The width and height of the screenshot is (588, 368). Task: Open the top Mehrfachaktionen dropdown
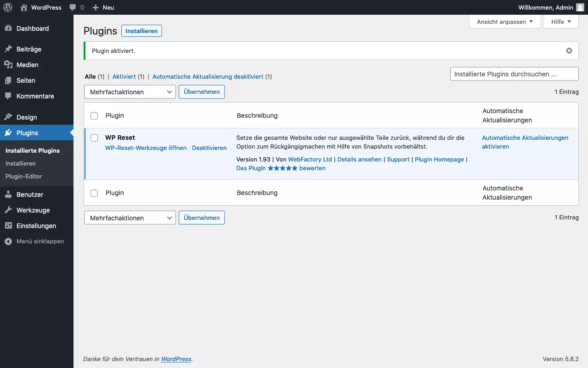click(130, 92)
